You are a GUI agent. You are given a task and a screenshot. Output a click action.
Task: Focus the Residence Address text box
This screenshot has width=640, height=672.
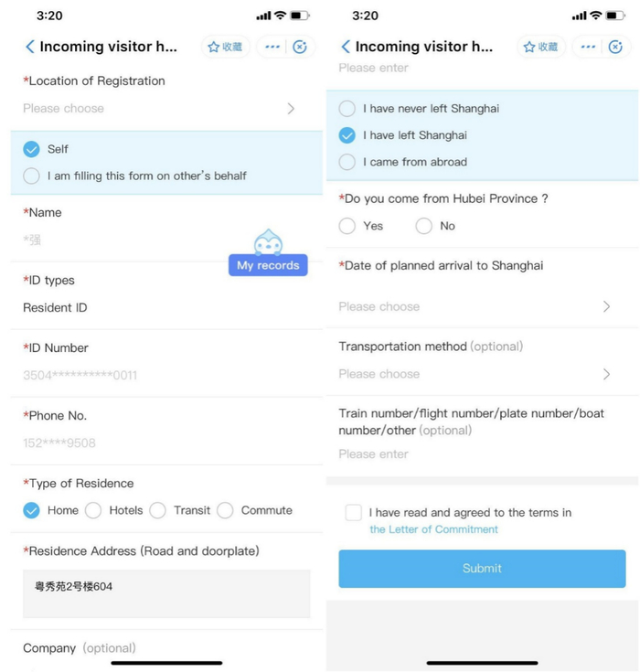pyautogui.click(x=166, y=593)
